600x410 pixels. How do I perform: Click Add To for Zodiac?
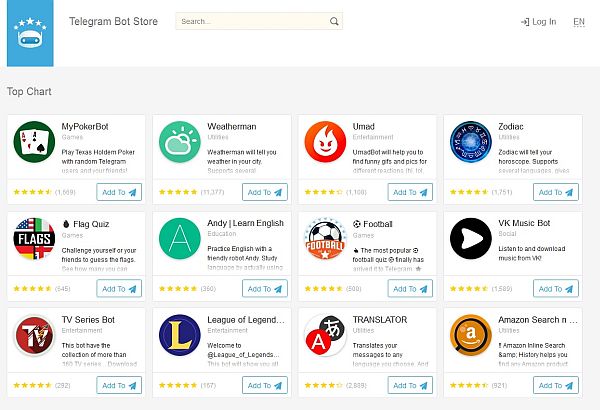(x=556, y=192)
